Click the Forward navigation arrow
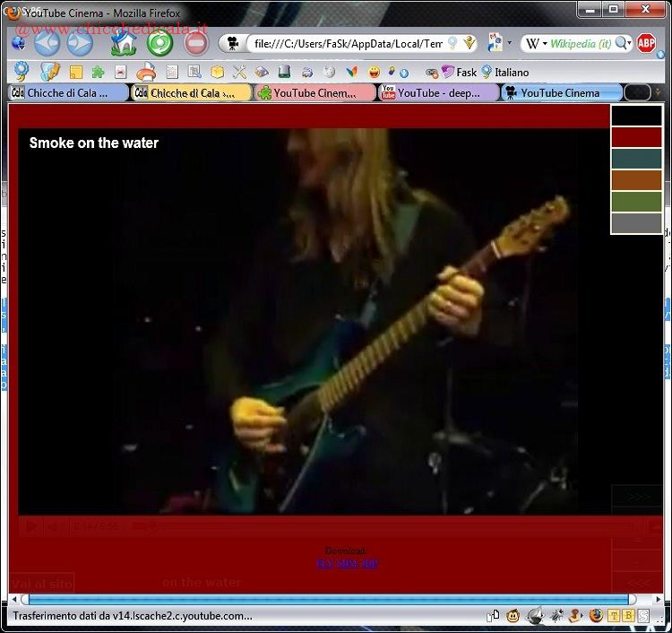Screen dimensions: 672x633 [80, 42]
